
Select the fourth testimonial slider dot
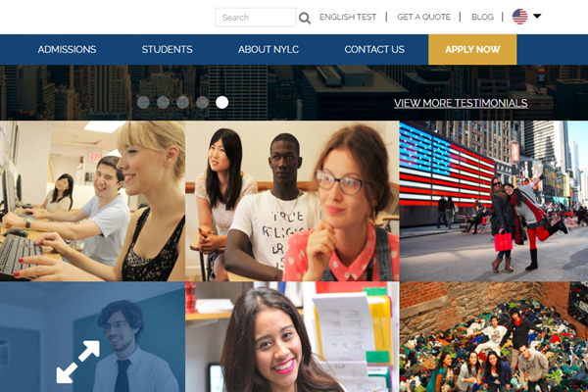[x=202, y=102]
